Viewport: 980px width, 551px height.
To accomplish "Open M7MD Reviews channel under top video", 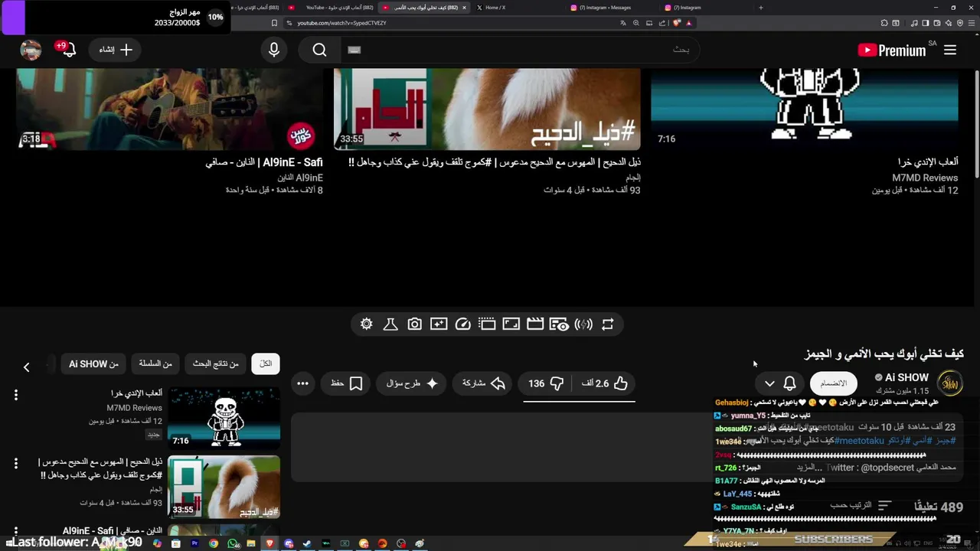I will tap(925, 178).
